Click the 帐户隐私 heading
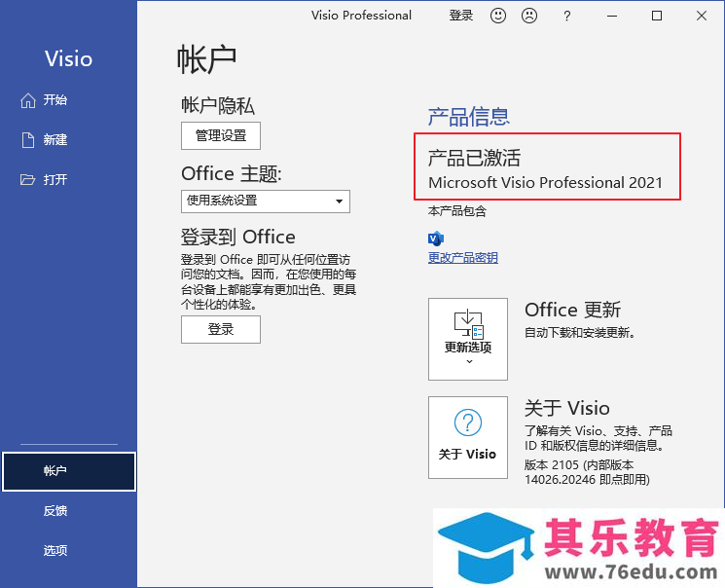Screen dimensions: 725x588 (x=217, y=105)
